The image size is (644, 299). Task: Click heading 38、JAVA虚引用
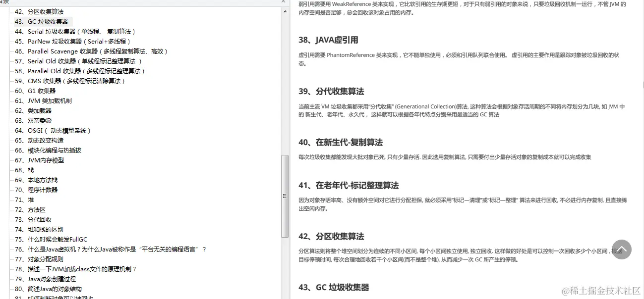(x=328, y=40)
